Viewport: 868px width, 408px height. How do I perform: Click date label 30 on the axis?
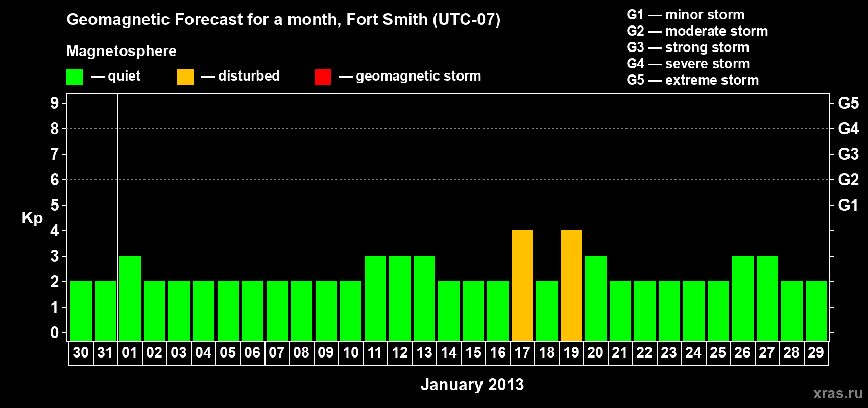[x=81, y=352]
